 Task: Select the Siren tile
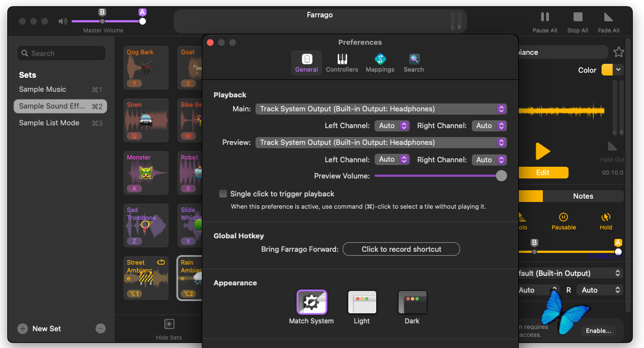pyautogui.click(x=146, y=120)
